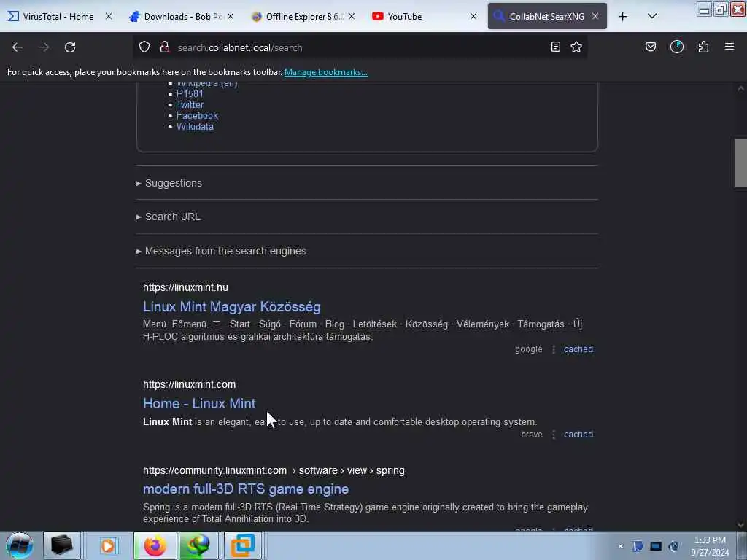Open modern full-3D RTS game engine result

click(246, 489)
